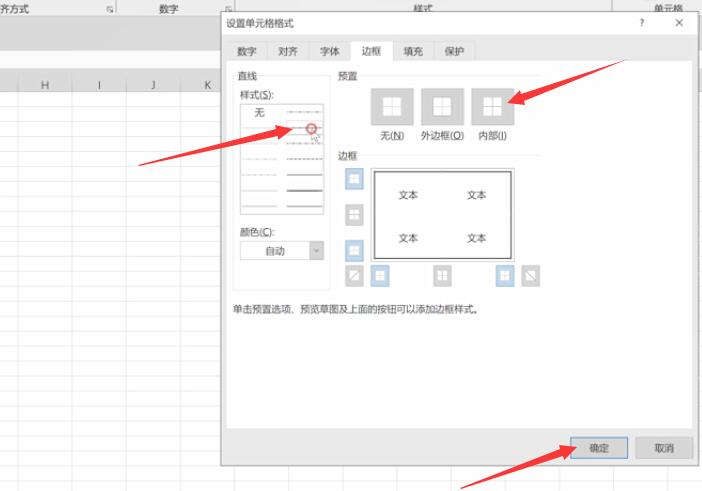Select column H header in spreadsheet
702x491 pixels.
[x=45, y=85]
